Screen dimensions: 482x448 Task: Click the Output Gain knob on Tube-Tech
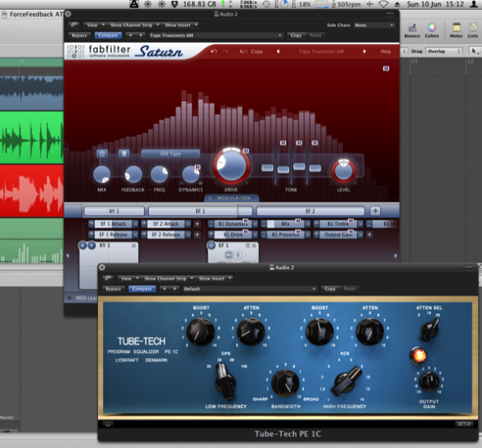429,381
